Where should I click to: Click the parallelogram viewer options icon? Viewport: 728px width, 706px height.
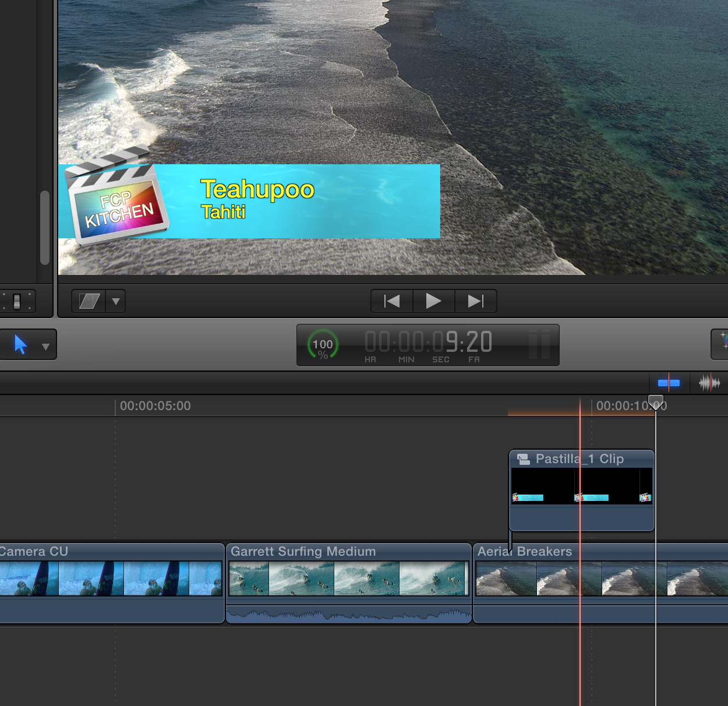click(x=89, y=301)
